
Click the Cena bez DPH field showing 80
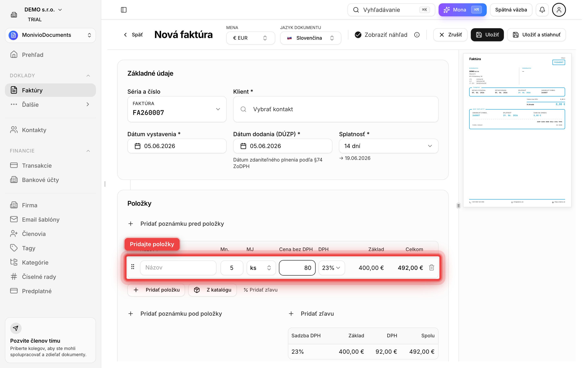[x=297, y=268]
